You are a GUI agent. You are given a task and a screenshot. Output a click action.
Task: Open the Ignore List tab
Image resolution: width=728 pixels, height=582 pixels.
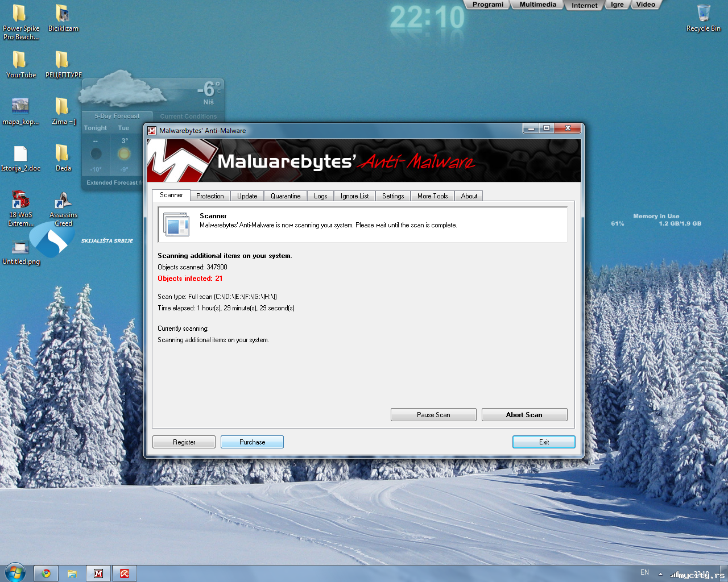point(355,196)
